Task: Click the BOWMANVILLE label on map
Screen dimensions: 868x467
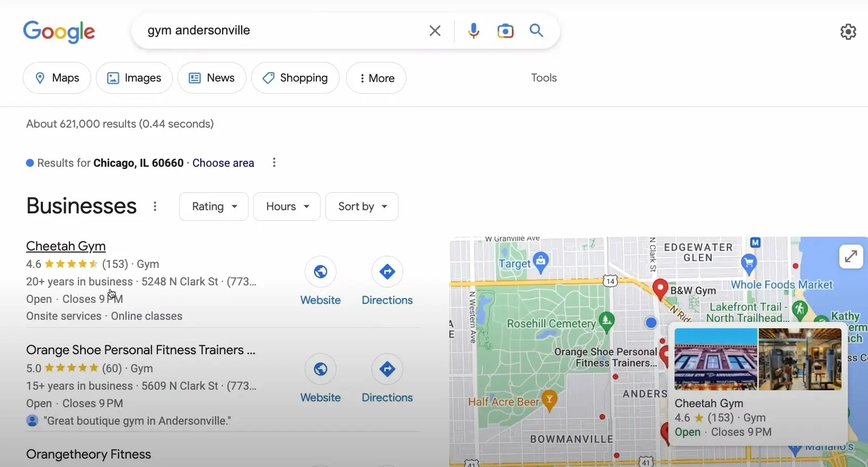Action: (572, 439)
